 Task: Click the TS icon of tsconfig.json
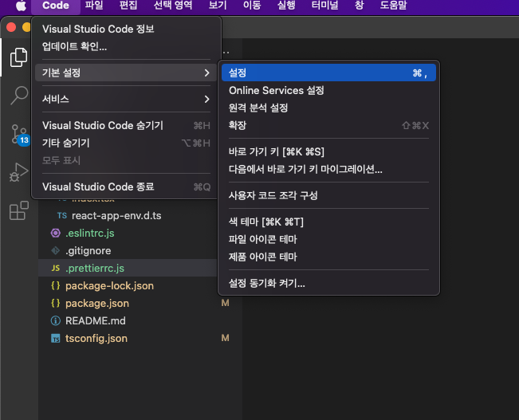56,338
